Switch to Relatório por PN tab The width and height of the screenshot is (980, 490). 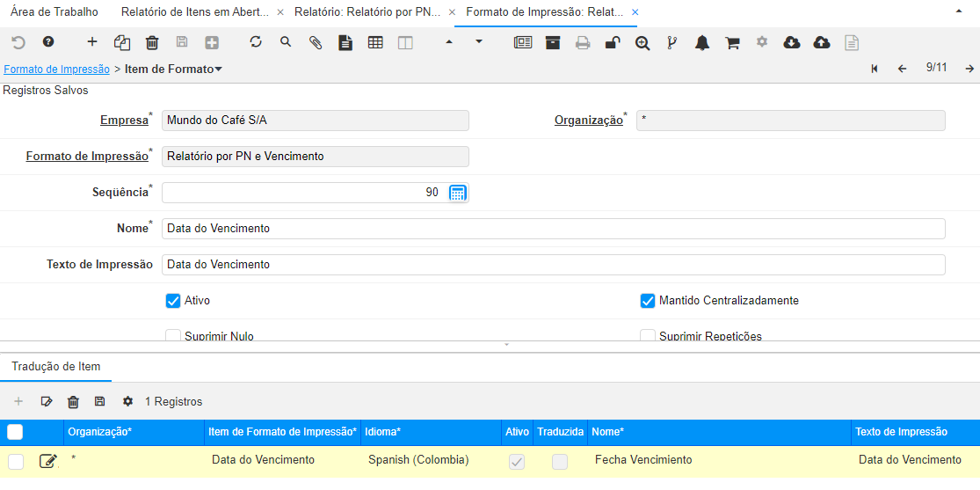tap(367, 12)
